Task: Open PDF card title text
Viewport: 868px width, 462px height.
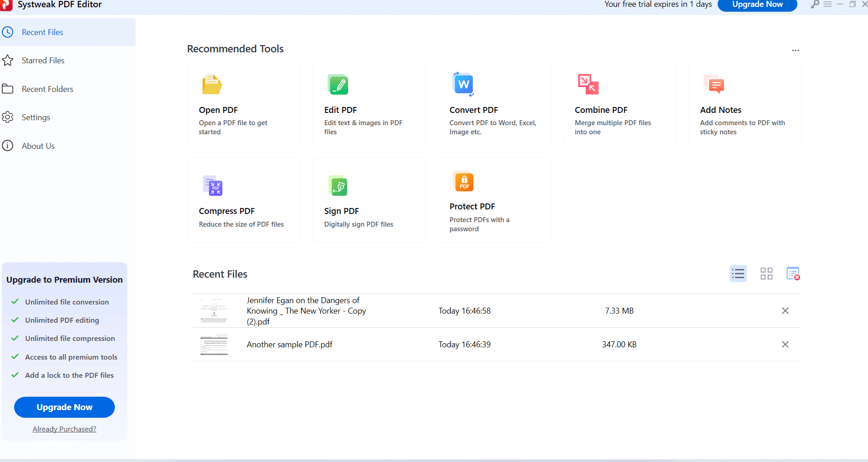Action: [x=218, y=110]
